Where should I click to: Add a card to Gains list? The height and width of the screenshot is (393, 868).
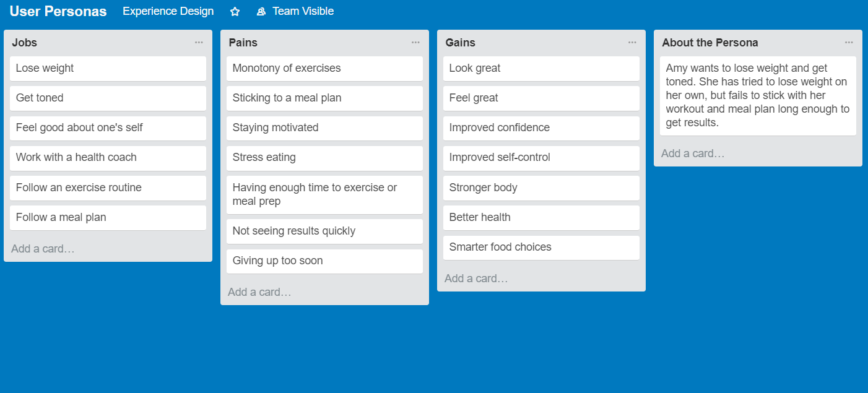(476, 279)
